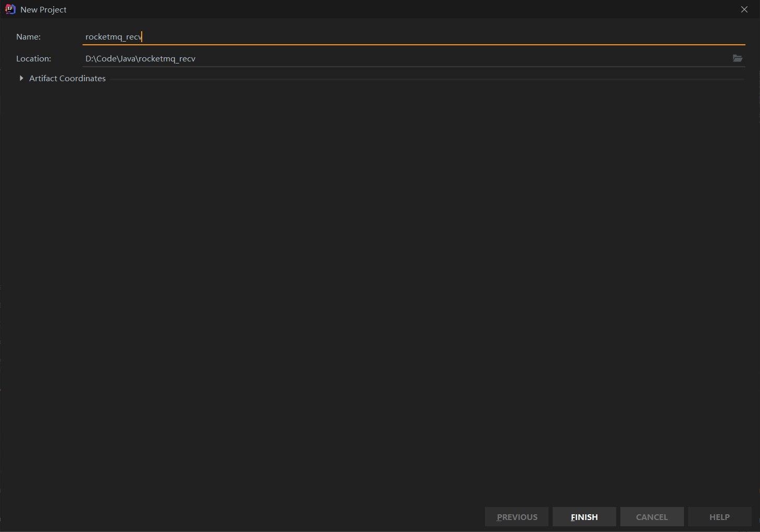Click the Finish button
The width and height of the screenshot is (760, 532).
click(584, 516)
